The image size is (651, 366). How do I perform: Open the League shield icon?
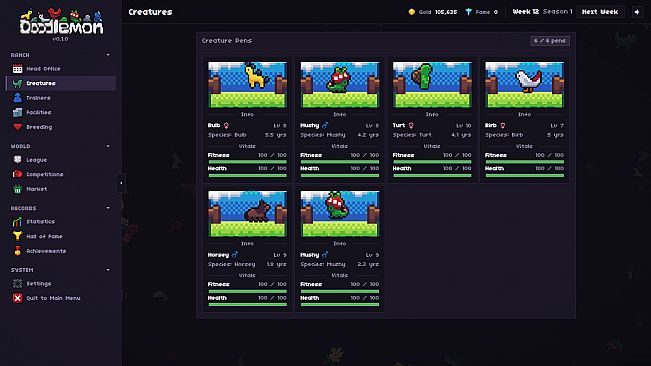[17, 160]
